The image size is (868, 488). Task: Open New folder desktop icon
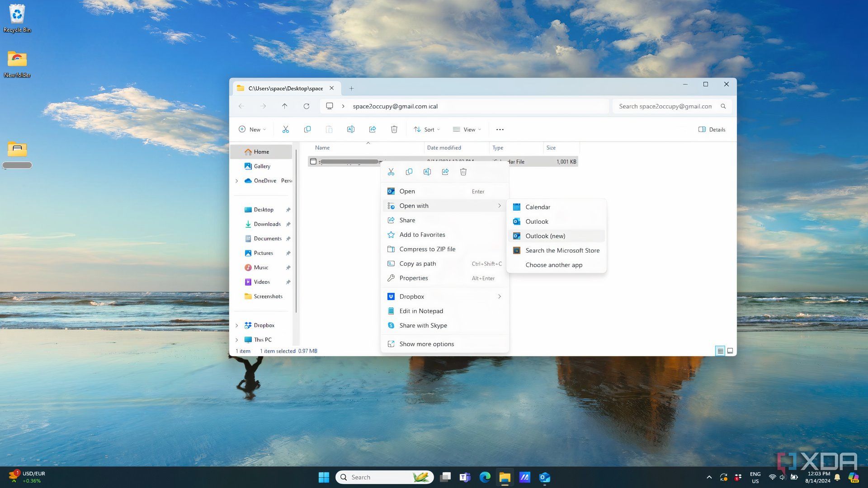pos(17,64)
